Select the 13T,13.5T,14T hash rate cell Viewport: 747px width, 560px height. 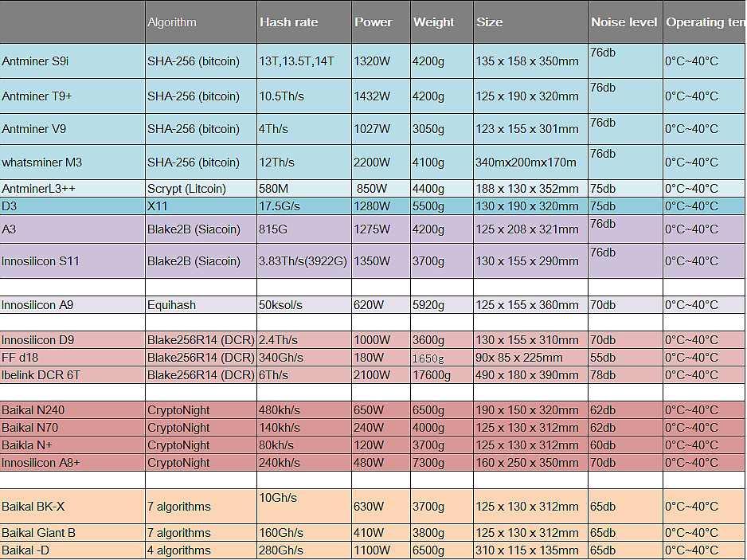click(304, 61)
